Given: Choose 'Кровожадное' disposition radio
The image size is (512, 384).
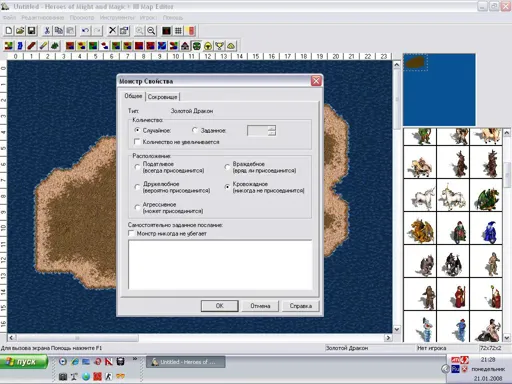Looking at the screenshot, I should click(227, 187).
